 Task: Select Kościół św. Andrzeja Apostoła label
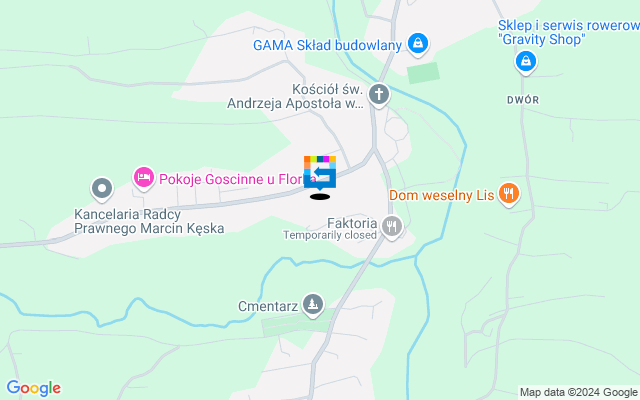point(295,96)
